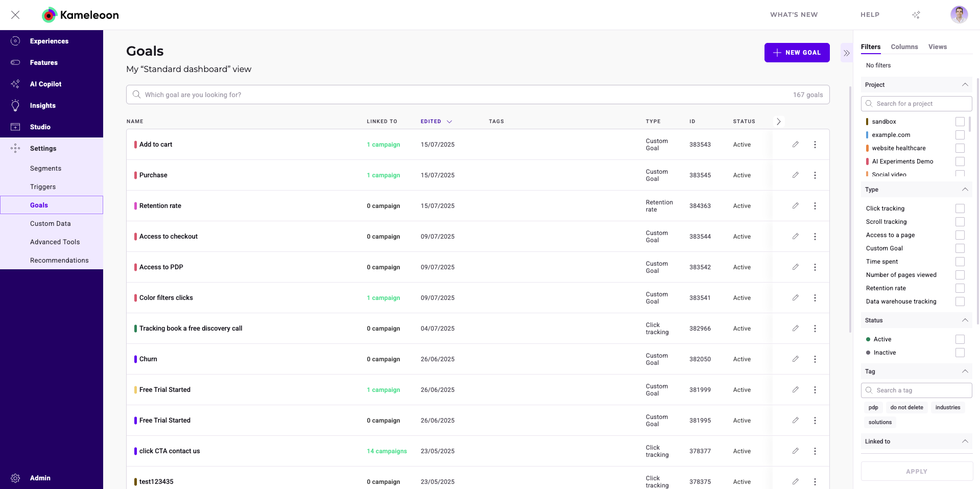The width and height of the screenshot is (980, 489).
Task: Collapse the Project filter section
Action: tap(965, 85)
